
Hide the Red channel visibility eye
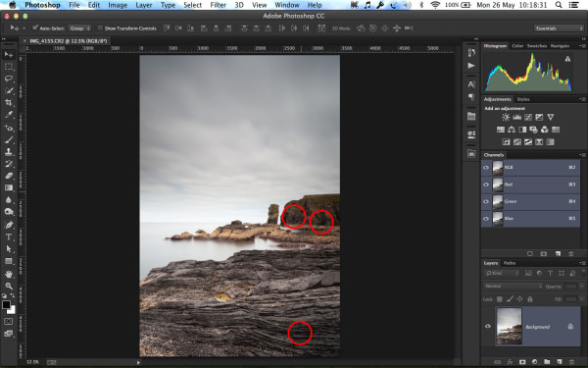(486, 184)
